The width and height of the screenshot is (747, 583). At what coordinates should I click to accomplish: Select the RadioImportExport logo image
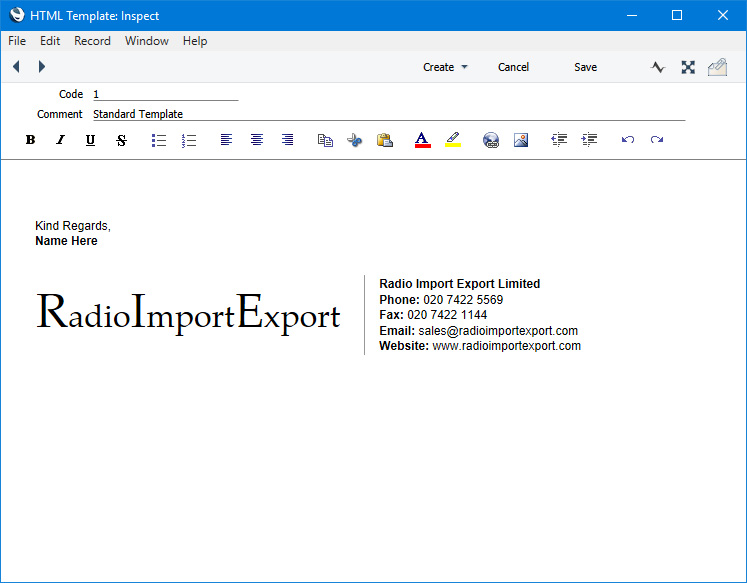[x=189, y=314]
